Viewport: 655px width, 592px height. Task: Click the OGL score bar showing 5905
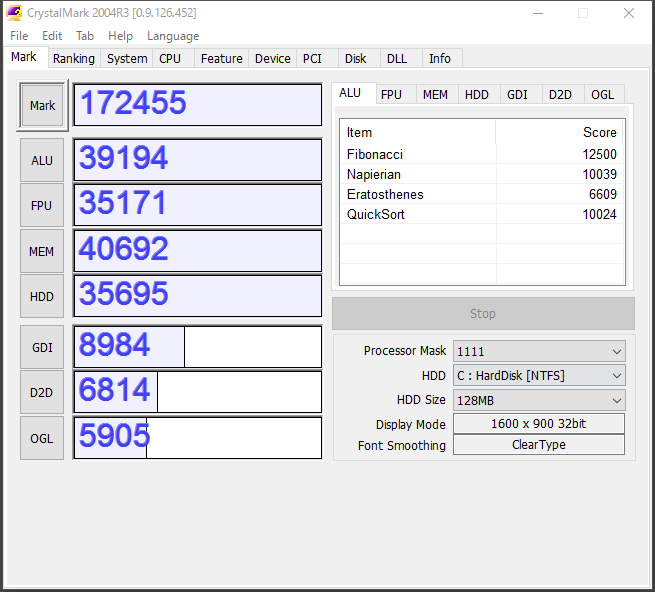[x=198, y=438]
